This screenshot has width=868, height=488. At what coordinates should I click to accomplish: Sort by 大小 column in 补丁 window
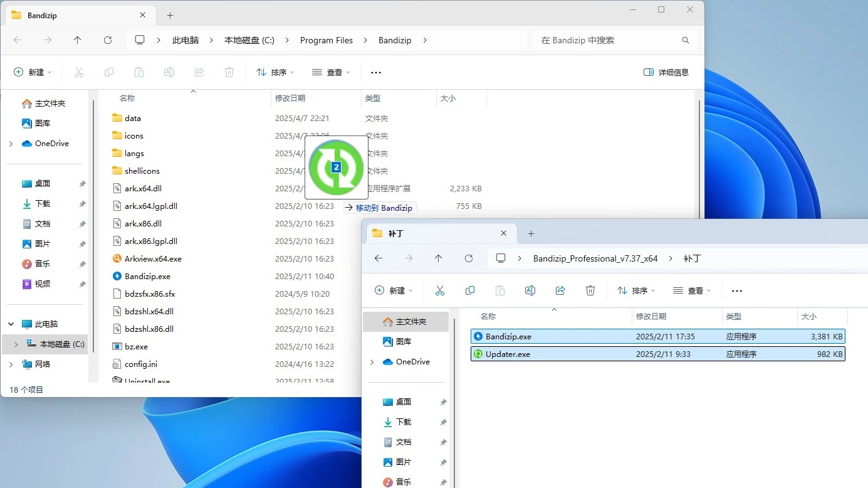[x=822, y=317]
